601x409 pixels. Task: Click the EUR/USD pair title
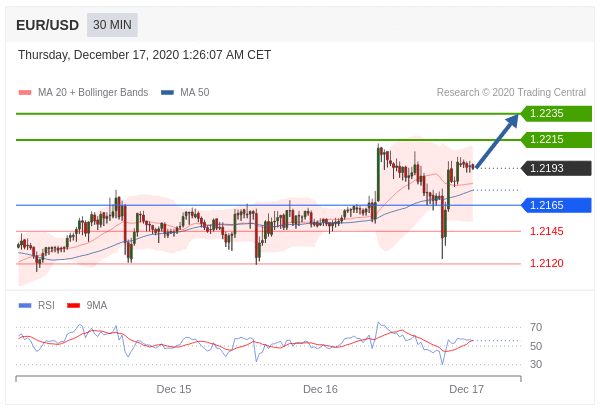(x=48, y=25)
